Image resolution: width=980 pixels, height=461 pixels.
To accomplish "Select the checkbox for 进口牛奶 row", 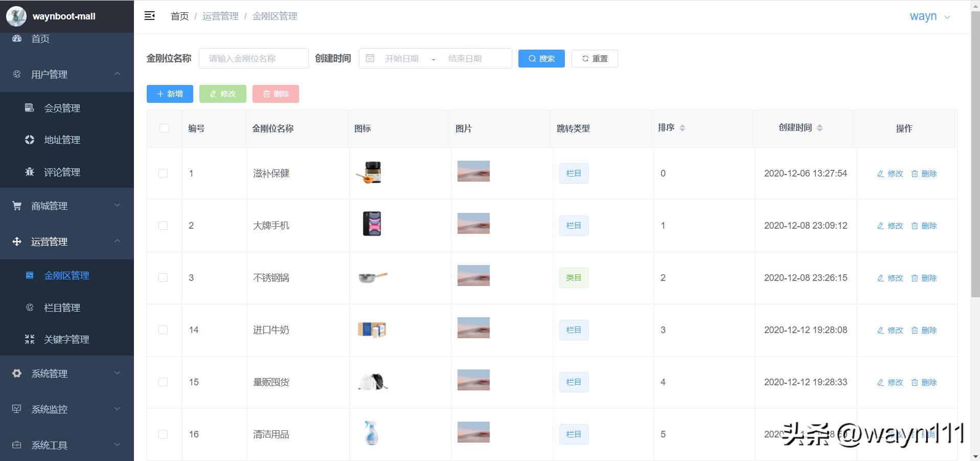I will pos(163,330).
